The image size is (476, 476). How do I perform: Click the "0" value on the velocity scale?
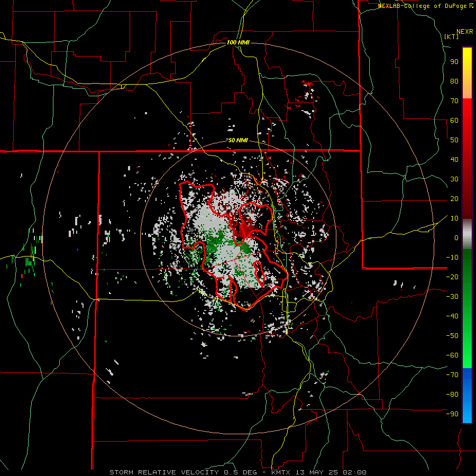[x=456, y=237]
